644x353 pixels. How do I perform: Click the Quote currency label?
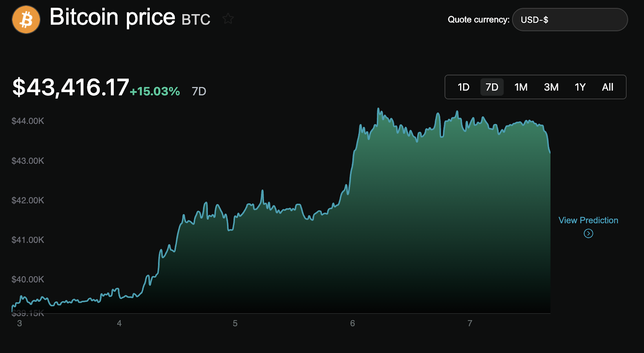tap(479, 20)
